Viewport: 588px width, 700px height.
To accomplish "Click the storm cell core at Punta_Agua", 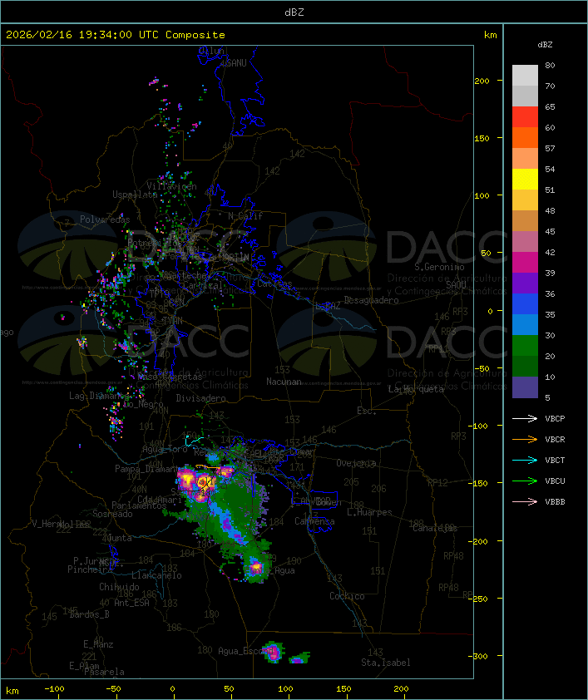I will tap(256, 569).
